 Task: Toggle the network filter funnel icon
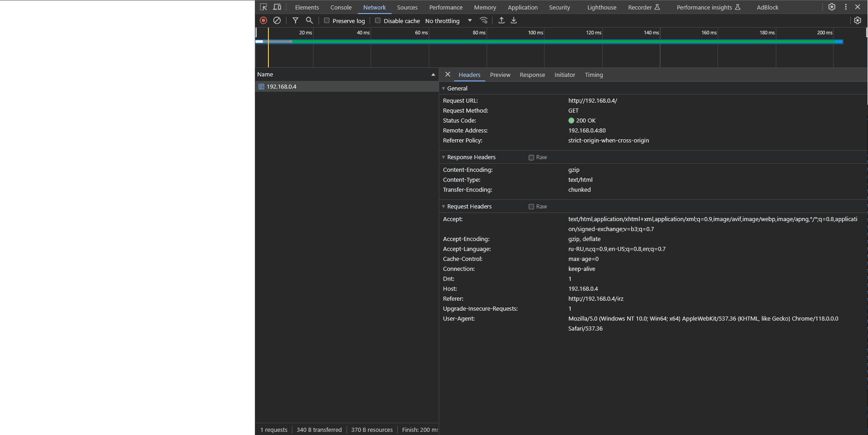click(x=296, y=20)
